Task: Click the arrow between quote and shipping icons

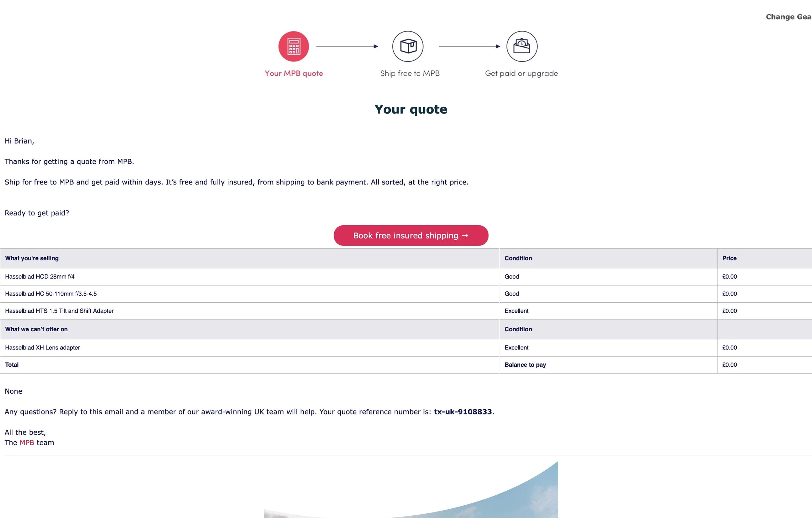Action: click(347, 46)
